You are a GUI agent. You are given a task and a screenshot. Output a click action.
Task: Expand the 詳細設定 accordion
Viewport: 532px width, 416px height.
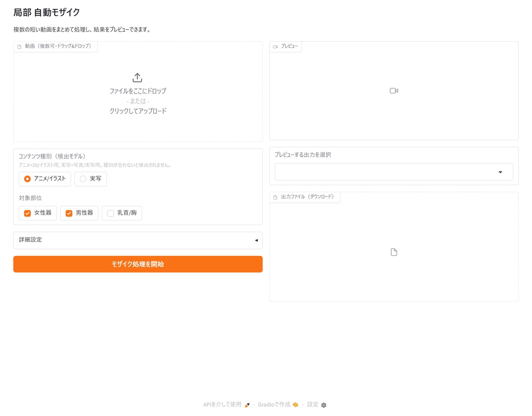[x=138, y=240]
